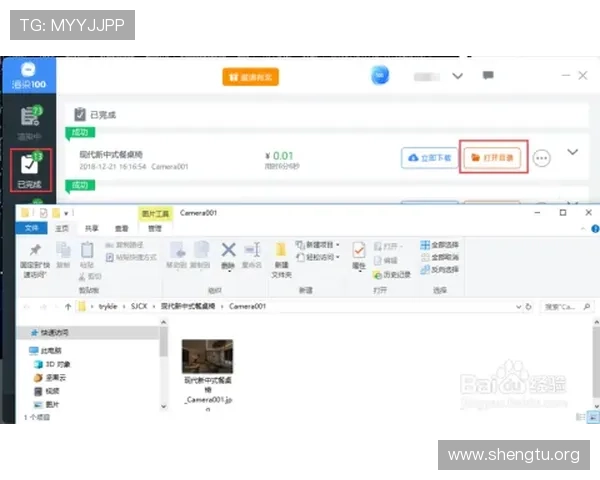Click 历史记录 history in the ribbon
Image resolution: width=600 pixels, height=480 pixels.
pyautogui.click(x=392, y=274)
